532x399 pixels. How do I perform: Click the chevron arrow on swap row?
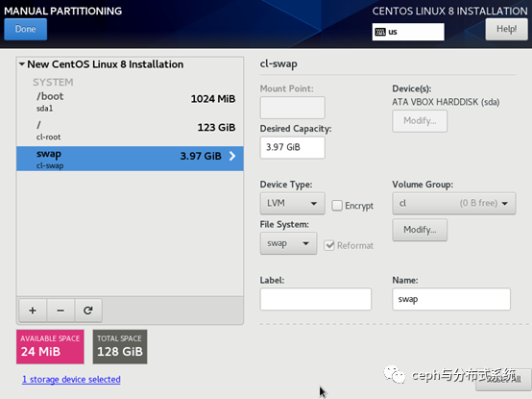point(232,156)
